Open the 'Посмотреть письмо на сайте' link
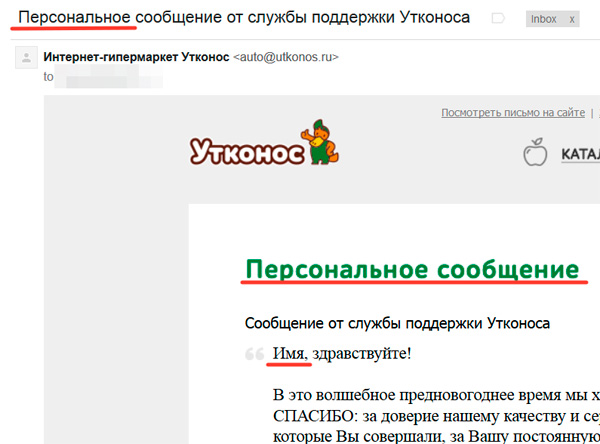Viewport: 600px width, 444px height. tap(513, 113)
